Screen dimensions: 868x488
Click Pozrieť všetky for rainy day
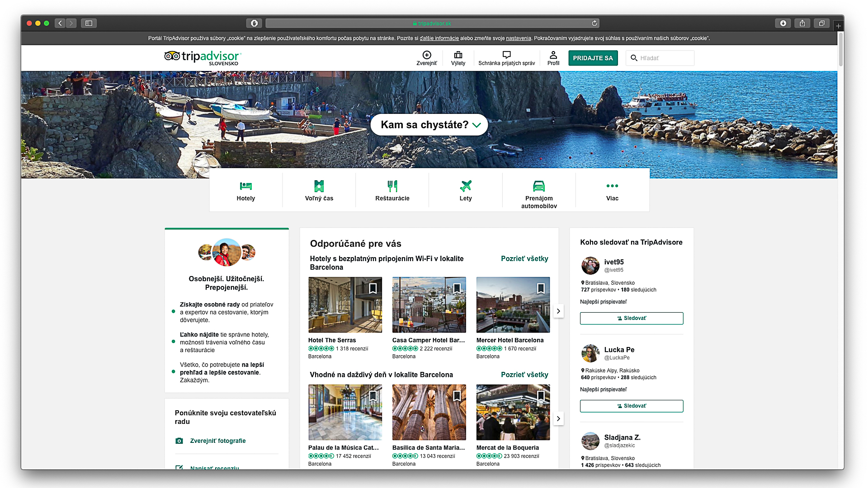point(524,375)
